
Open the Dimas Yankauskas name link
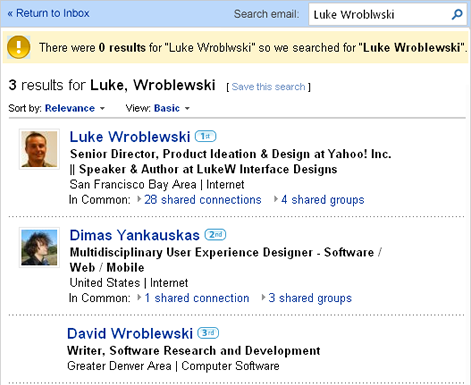pyautogui.click(x=134, y=235)
